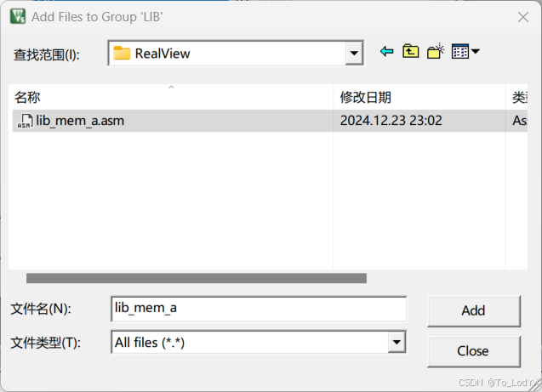The width and height of the screenshot is (542, 392).
Task: Sort by the 修改日期 column header
Action: click(x=419, y=97)
